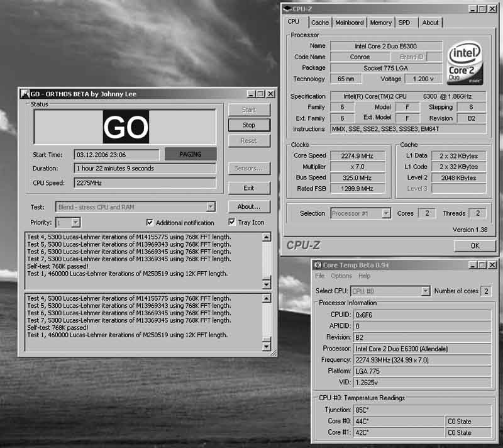The width and height of the screenshot is (503, 448).
Task: Open the Help menu in Core Temp
Action: (x=365, y=276)
